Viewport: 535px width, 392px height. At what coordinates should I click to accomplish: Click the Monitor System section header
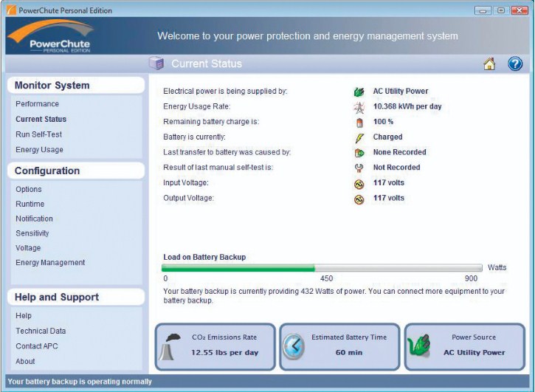click(76, 85)
